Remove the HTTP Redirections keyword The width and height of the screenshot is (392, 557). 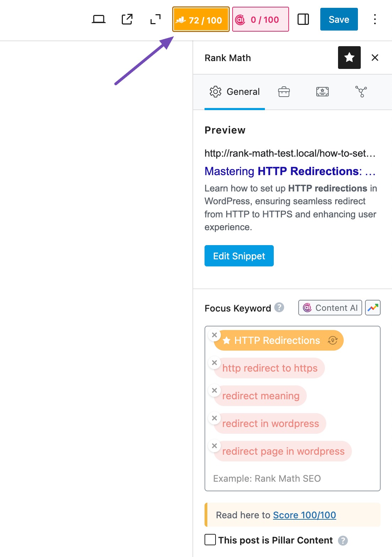(214, 335)
